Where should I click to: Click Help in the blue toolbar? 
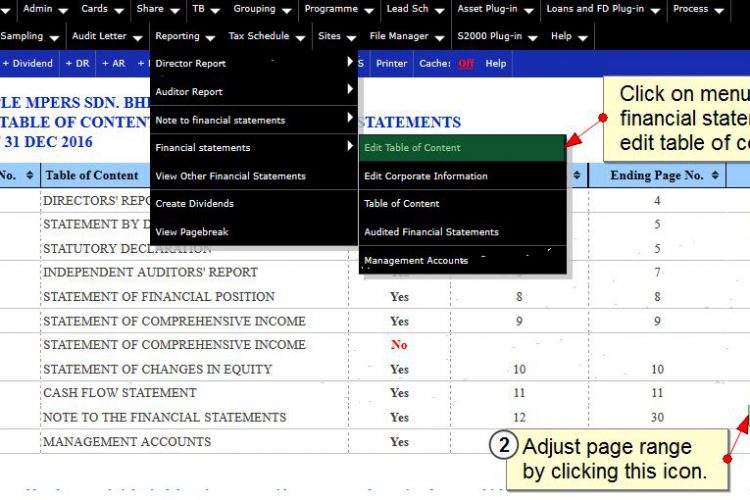pos(496,64)
